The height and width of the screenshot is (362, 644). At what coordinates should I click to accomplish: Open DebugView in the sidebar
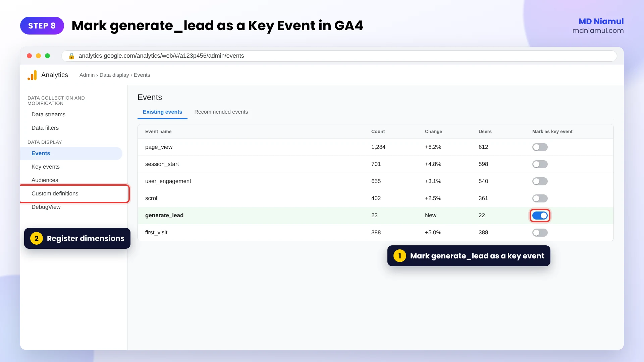click(46, 207)
